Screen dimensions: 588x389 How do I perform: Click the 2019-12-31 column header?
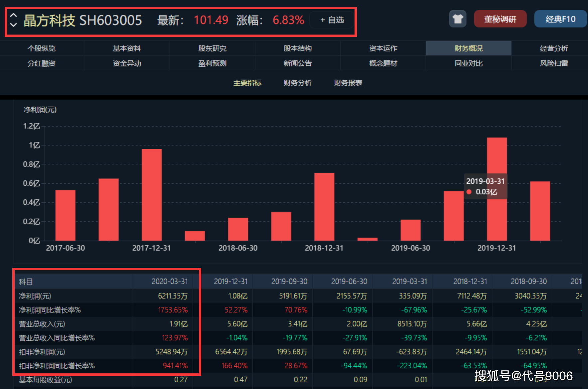click(x=230, y=281)
